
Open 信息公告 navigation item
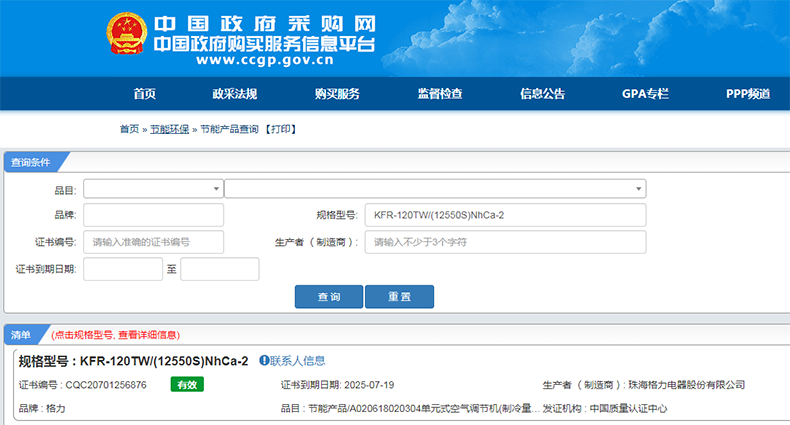coord(542,94)
